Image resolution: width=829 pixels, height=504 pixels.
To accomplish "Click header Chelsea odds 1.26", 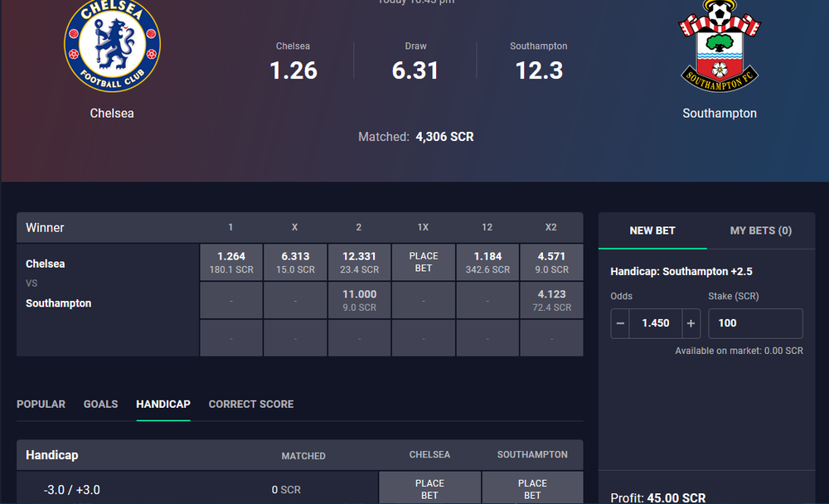I will [x=293, y=70].
